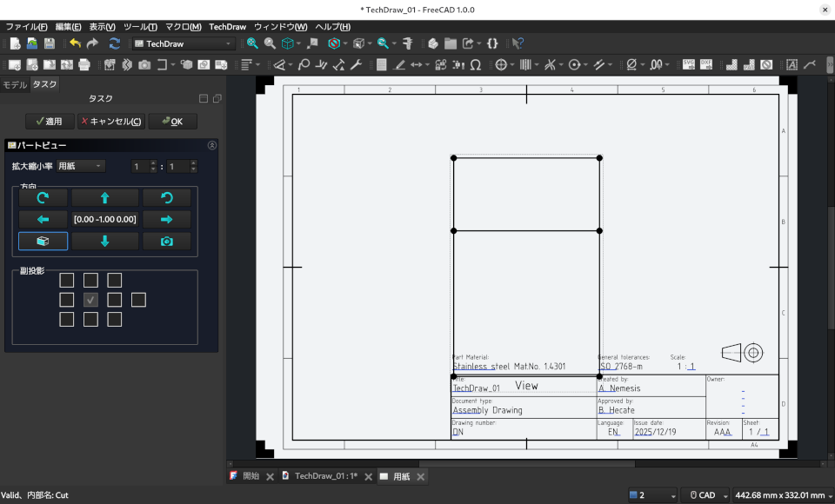Click the Export page as DXF icon
This screenshot has height=504, width=835.
point(707,64)
